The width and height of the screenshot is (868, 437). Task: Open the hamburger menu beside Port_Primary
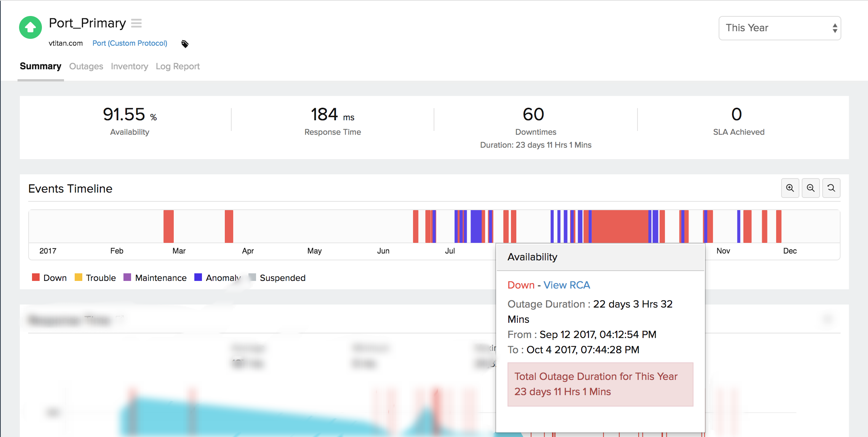click(x=136, y=23)
